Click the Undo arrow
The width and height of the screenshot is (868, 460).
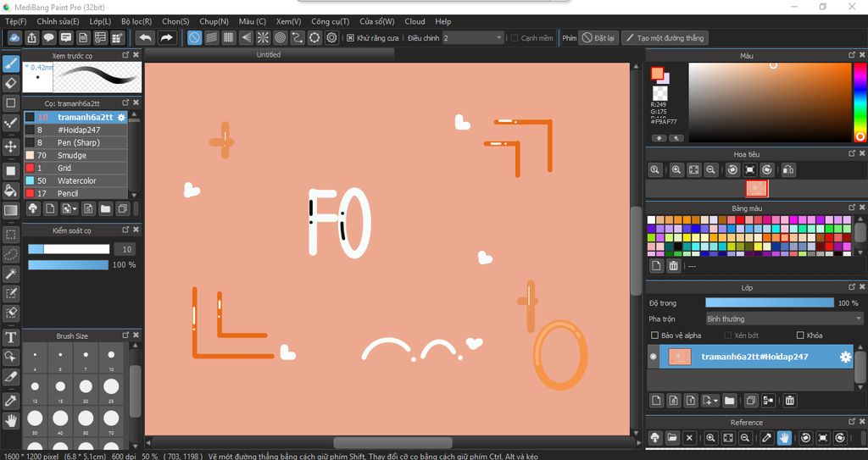point(145,37)
